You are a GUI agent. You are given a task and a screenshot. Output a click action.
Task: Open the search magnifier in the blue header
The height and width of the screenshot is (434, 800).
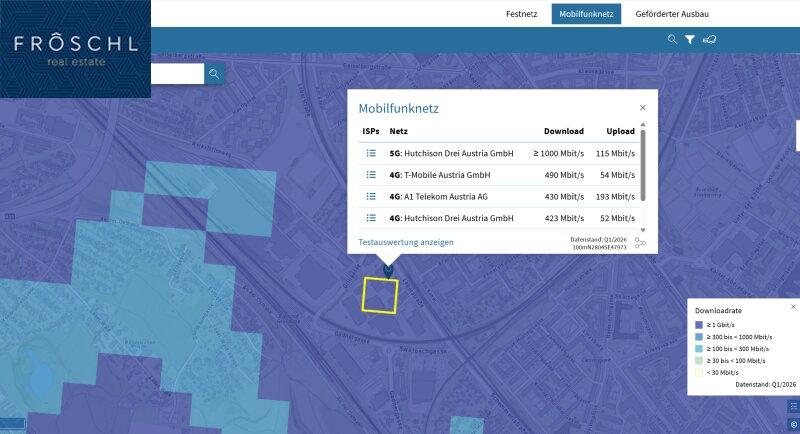click(672, 39)
